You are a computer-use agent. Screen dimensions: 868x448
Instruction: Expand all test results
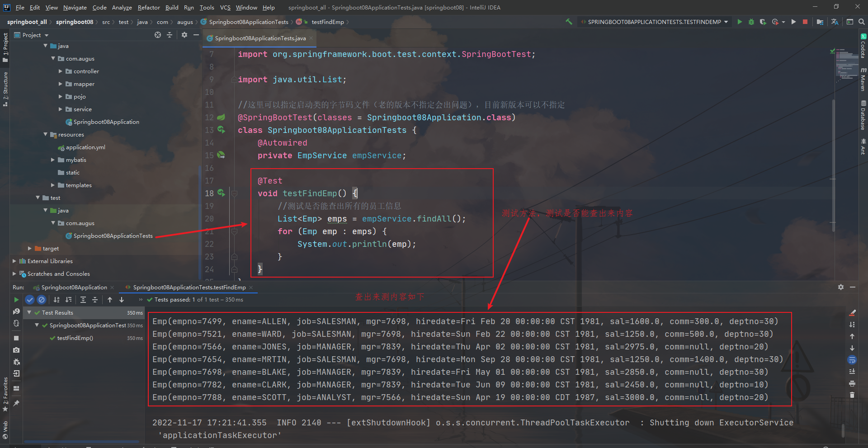pyautogui.click(x=83, y=300)
